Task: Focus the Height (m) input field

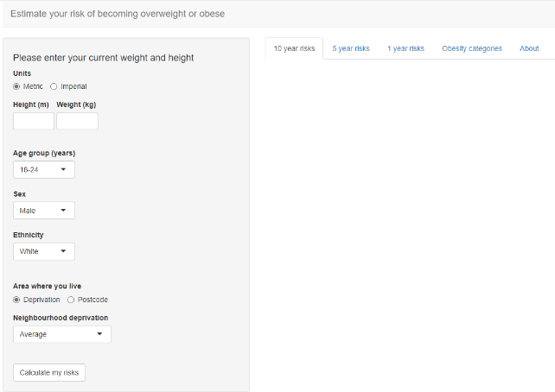Action: pos(34,121)
